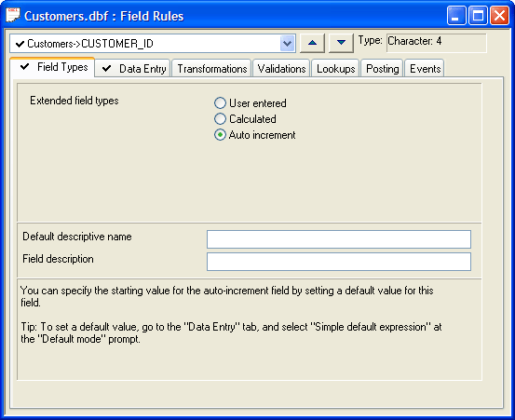This screenshot has width=515, height=420.
Task: Minimize the Field Rules window
Action: tap(456, 16)
